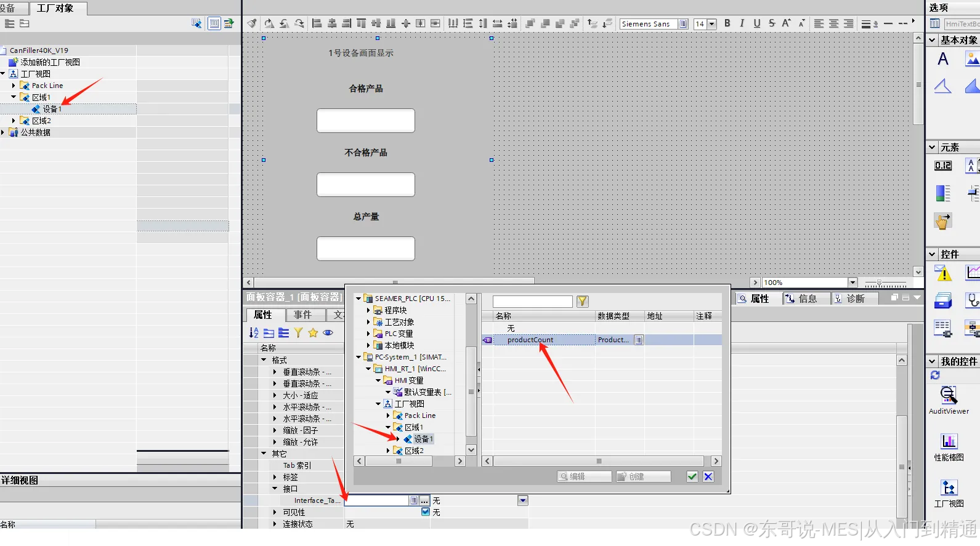Click the 编辑 button in tag dialog
The width and height of the screenshot is (980, 546).
(x=585, y=476)
